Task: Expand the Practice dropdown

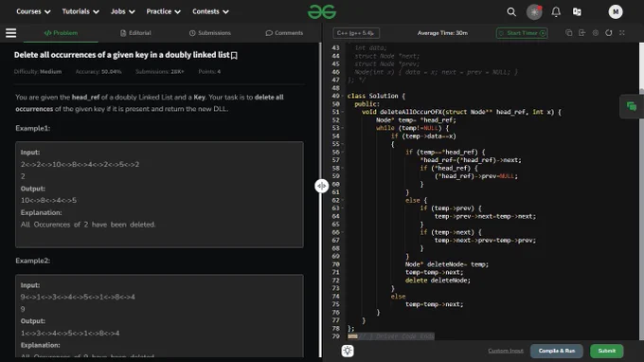Action: (163, 12)
